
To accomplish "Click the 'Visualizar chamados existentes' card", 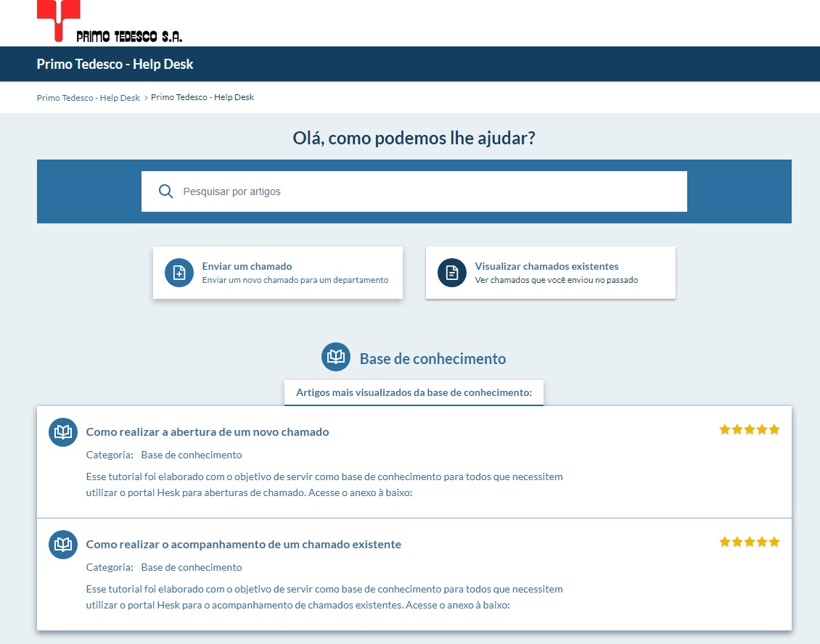I will click(550, 273).
